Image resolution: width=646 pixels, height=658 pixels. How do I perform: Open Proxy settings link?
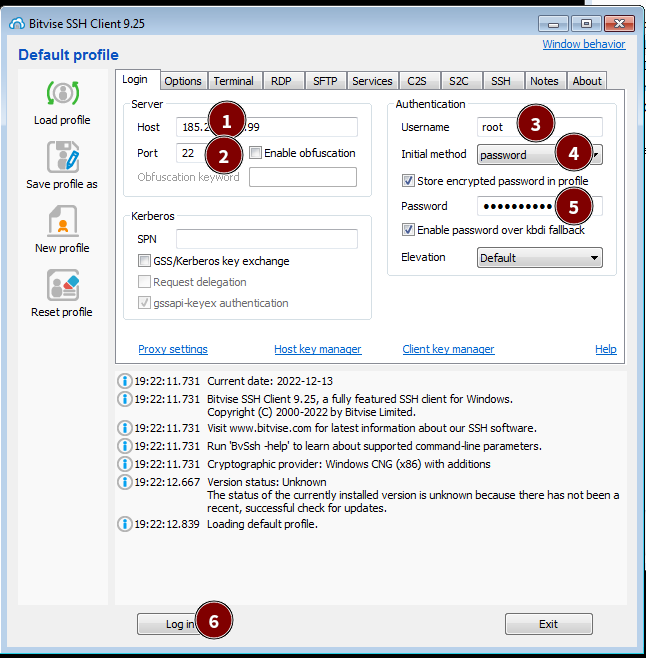[x=173, y=349]
